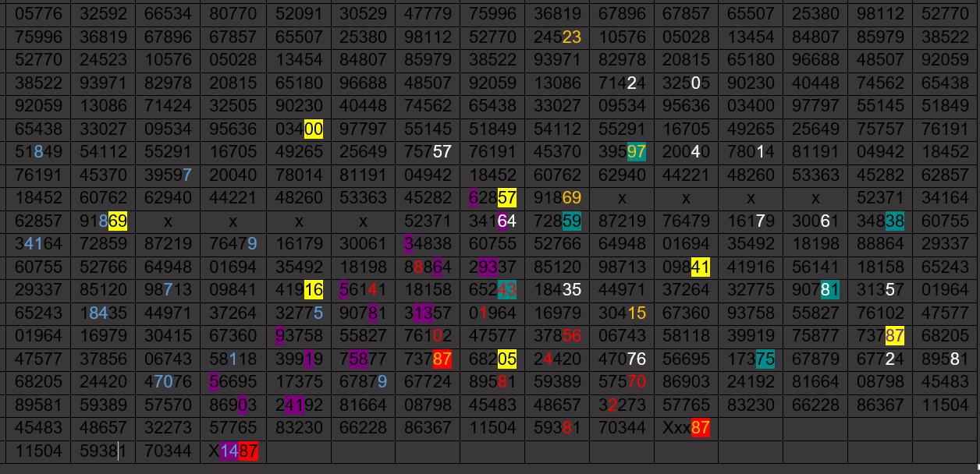Select cell 57570 with red 70 digits
This screenshot has width=980, height=474.
pos(621,383)
